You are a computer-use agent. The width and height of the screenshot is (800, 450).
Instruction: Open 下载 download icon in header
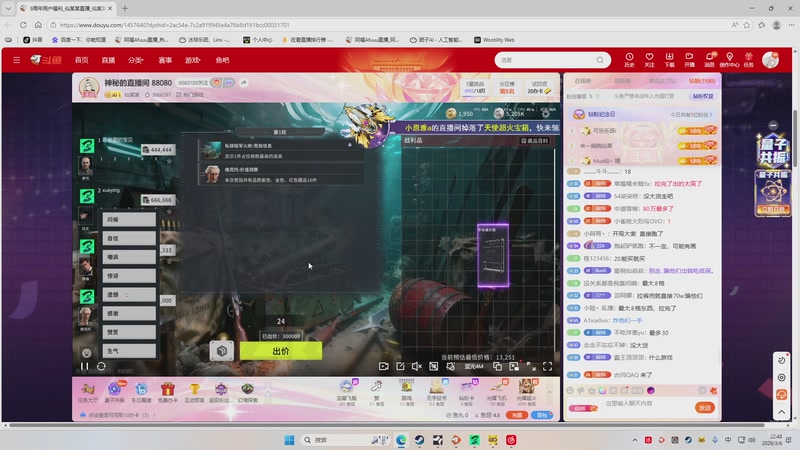[x=669, y=60]
